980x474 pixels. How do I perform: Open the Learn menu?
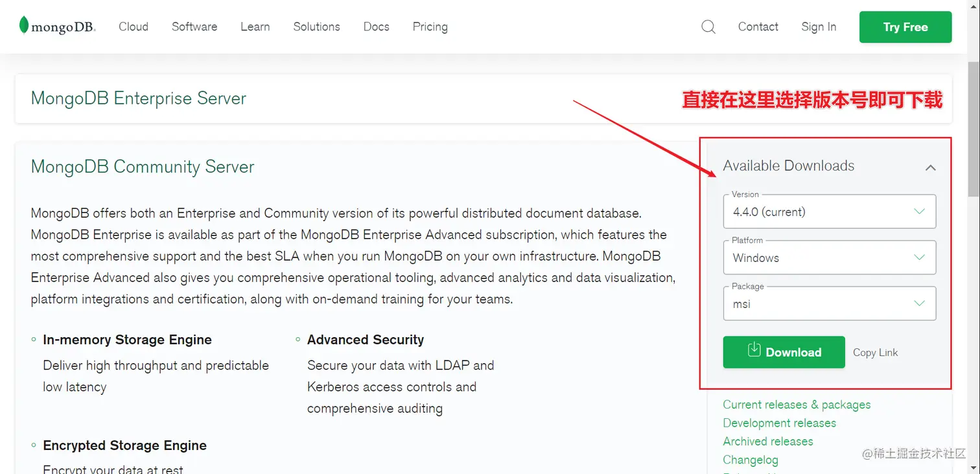[x=255, y=27]
